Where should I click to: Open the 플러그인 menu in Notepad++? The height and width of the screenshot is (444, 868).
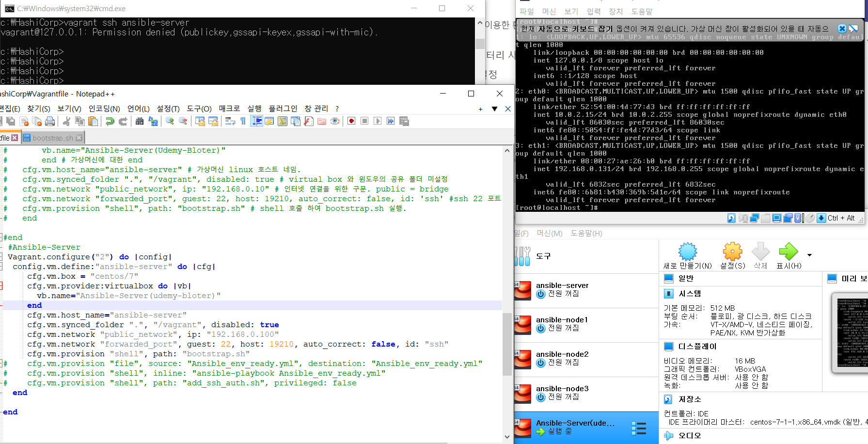(283, 109)
